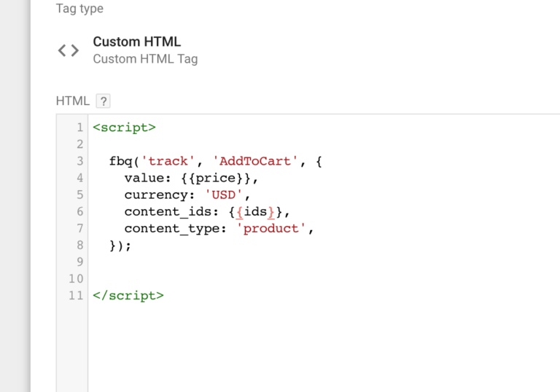
Task: Click empty line 9 in editor
Action: pos(323,262)
